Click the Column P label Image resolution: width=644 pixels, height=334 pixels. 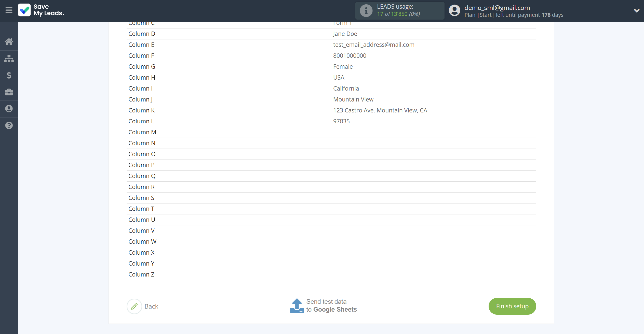tap(141, 165)
